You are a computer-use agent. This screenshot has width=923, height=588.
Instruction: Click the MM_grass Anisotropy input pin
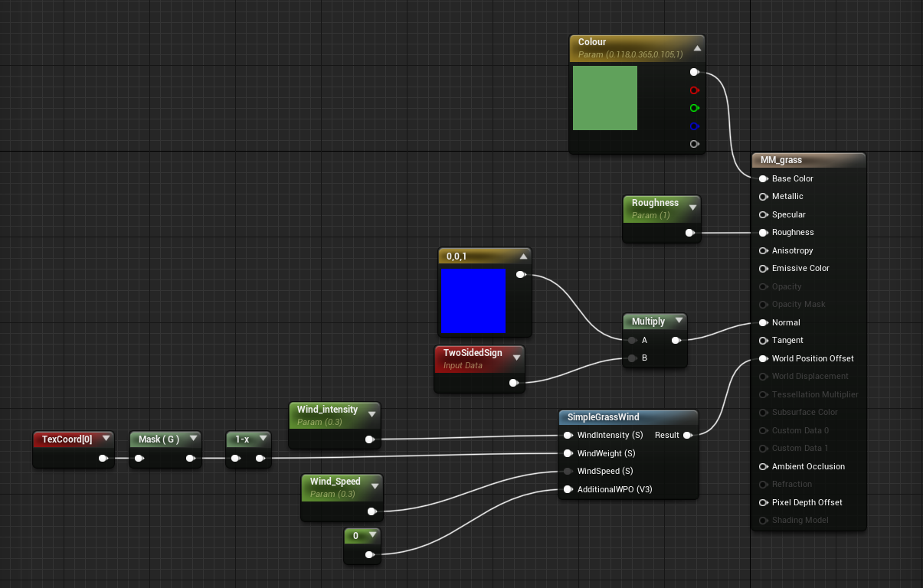763,250
